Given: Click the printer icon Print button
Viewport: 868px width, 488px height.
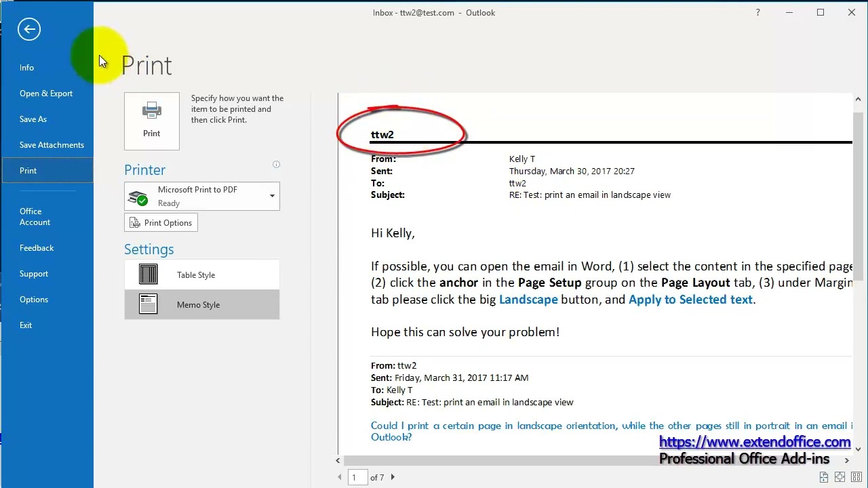Looking at the screenshot, I should tap(152, 121).
